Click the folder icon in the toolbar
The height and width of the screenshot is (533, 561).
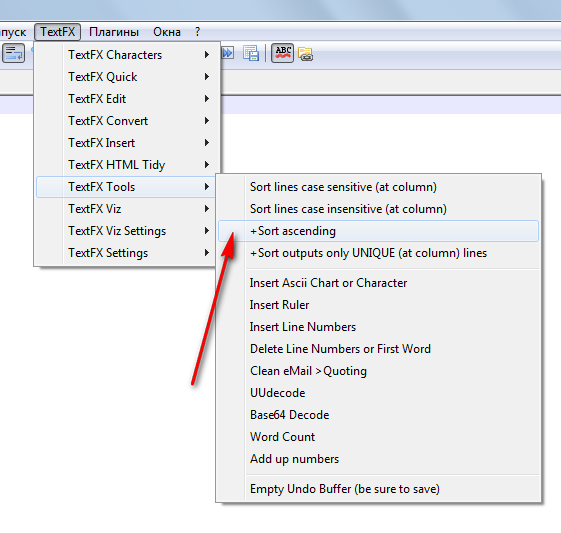306,54
